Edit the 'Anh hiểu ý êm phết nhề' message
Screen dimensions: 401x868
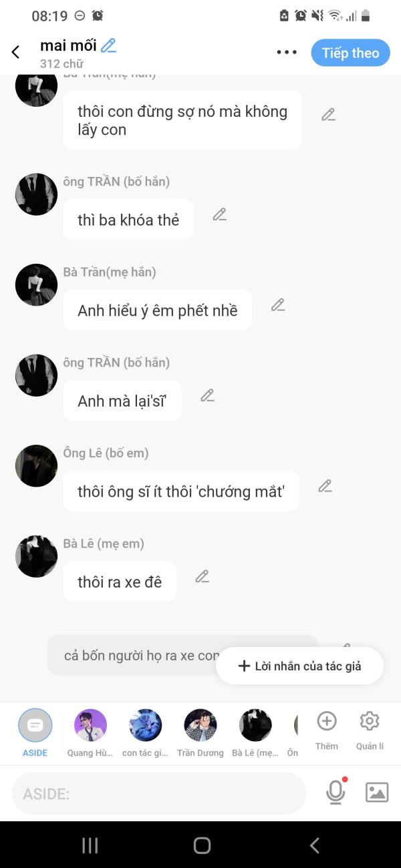pos(278,305)
